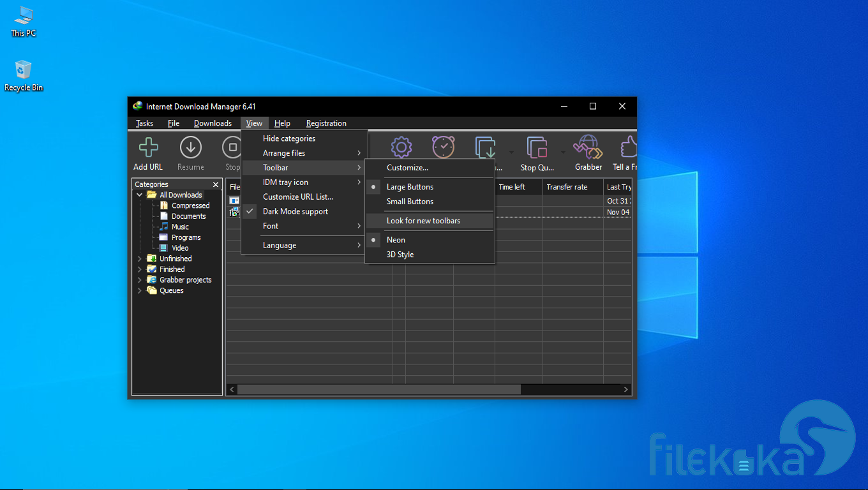Open the Scheduler alarm clock icon

click(443, 147)
